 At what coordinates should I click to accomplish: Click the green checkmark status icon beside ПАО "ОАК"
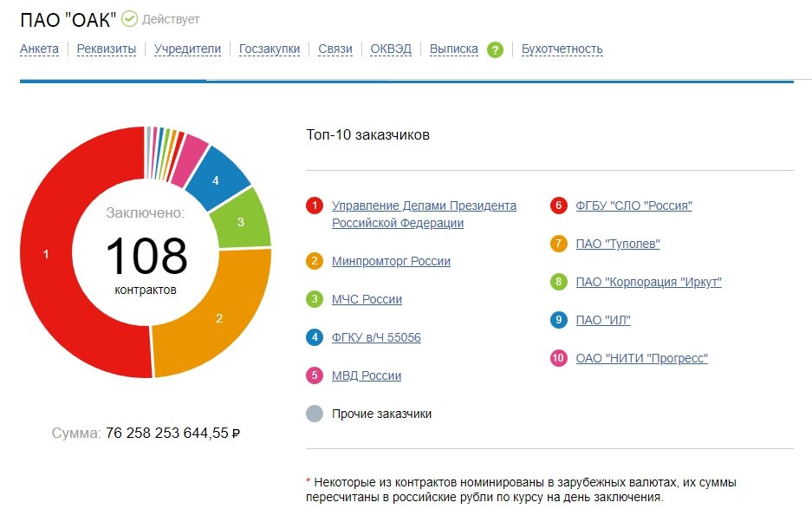[129, 19]
